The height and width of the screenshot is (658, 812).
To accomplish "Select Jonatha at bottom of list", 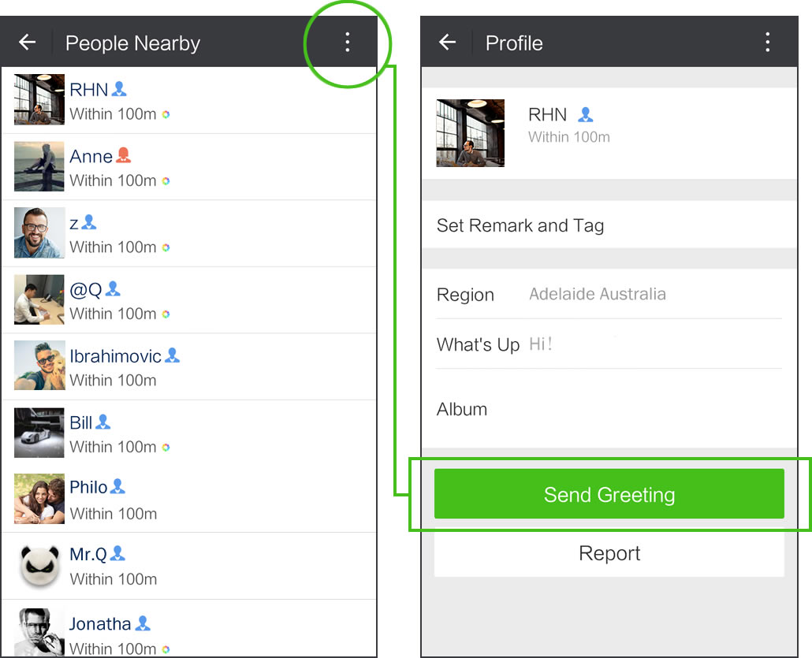I will click(189, 629).
